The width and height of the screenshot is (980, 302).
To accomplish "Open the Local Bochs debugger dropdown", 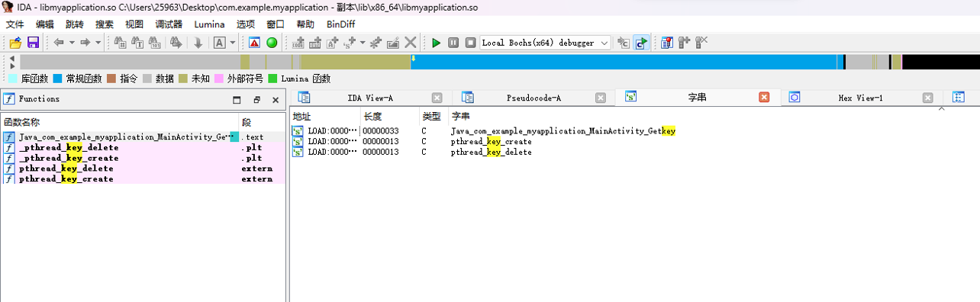I will click(x=546, y=43).
